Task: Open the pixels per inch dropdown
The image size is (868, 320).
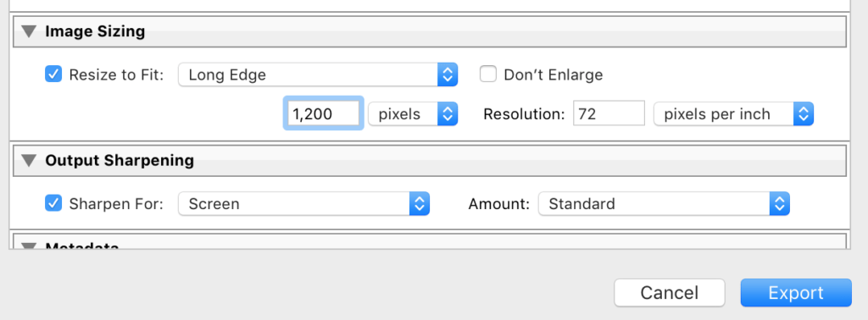Action: pyautogui.click(x=733, y=114)
